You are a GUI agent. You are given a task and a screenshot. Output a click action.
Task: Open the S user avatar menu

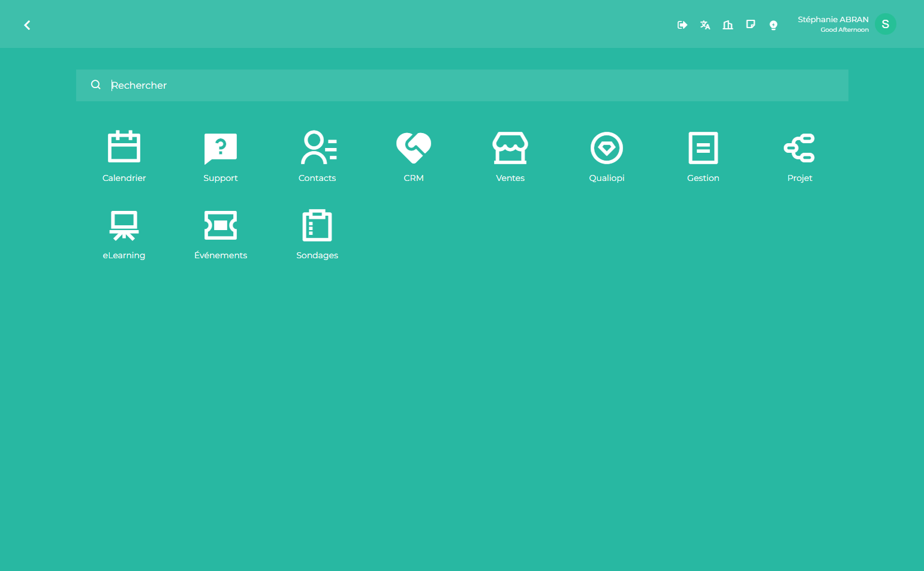885,24
